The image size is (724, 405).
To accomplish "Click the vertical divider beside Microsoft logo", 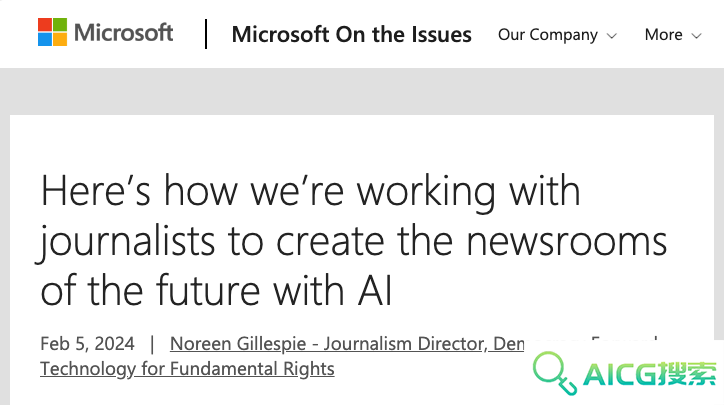I will click(x=206, y=34).
